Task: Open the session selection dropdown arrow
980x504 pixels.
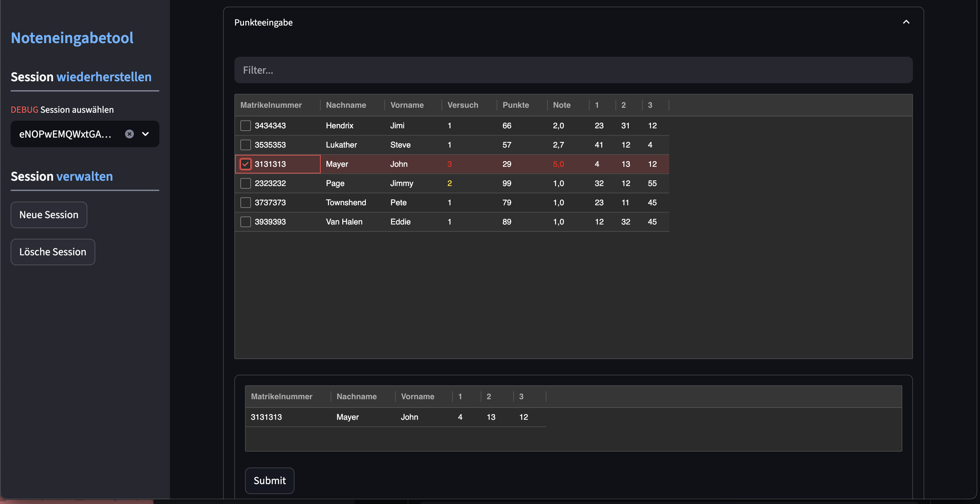Action: click(145, 134)
